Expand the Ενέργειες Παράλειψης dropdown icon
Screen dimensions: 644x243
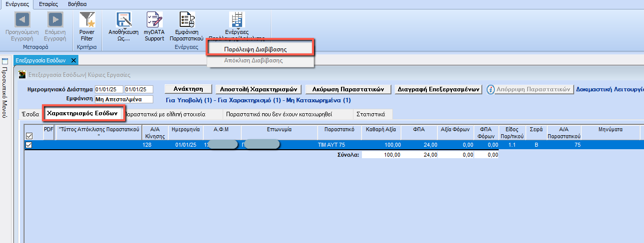pos(237,20)
